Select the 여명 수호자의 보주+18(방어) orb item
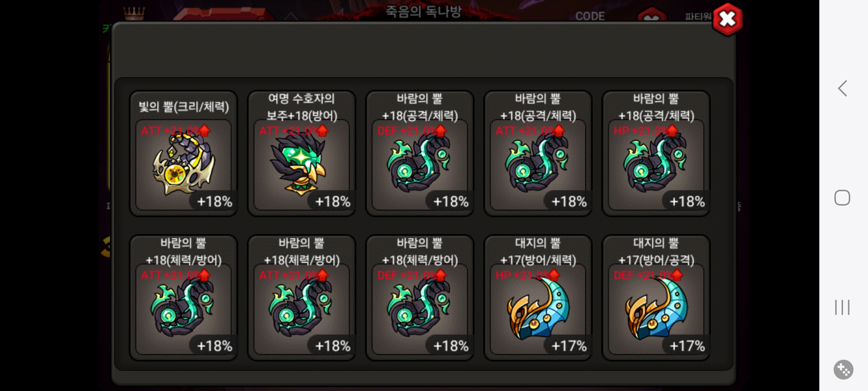This screenshot has width=868, height=391. click(x=302, y=154)
